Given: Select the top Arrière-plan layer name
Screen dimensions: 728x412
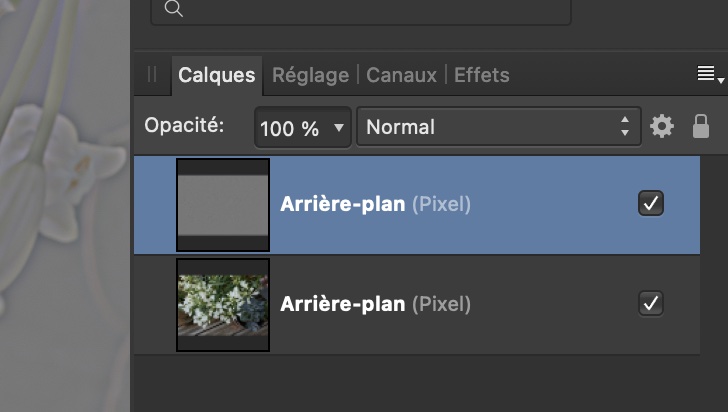Looking at the screenshot, I should (x=344, y=205).
